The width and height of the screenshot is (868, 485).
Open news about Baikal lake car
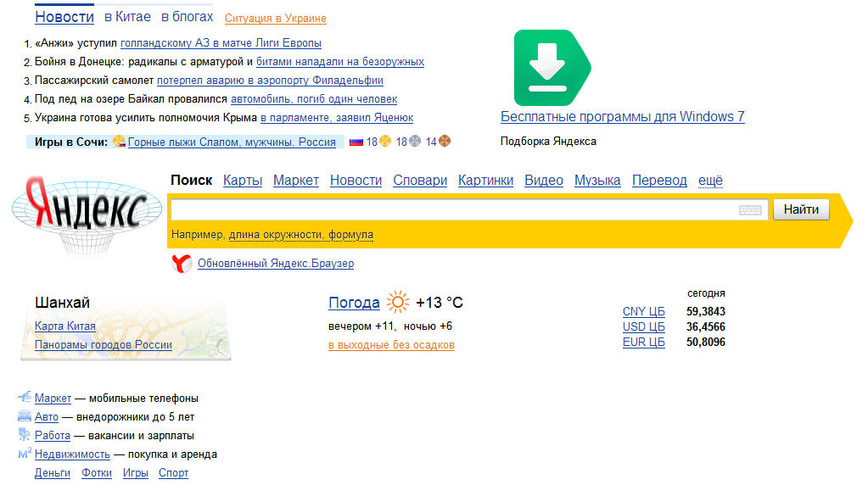click(314, 99)
